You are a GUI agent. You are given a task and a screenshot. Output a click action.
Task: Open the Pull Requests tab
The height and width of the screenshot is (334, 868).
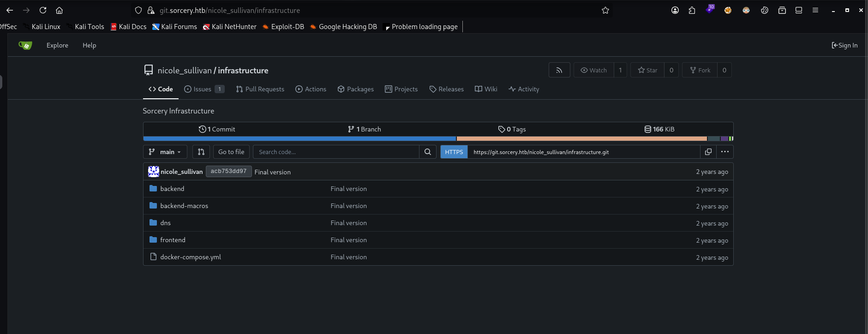click(x=260, y=89)
